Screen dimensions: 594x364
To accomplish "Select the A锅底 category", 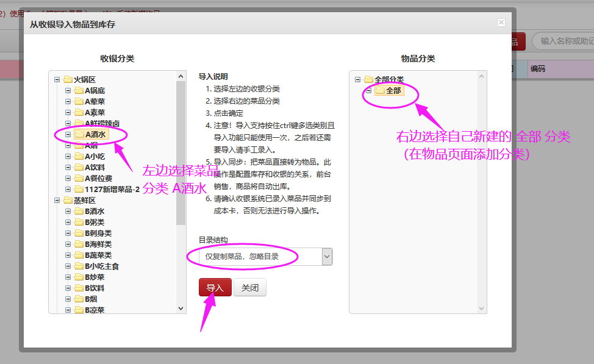I will (x=95, y=90).
